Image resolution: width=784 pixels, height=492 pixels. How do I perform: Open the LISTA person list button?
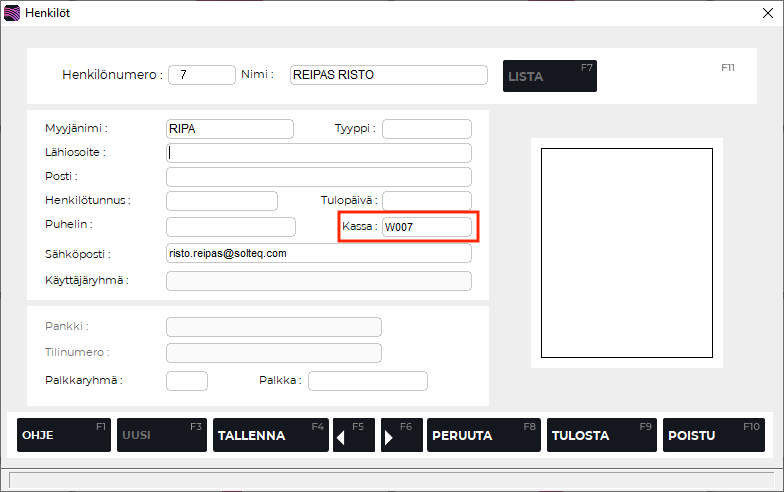click(x=549, y=76)
